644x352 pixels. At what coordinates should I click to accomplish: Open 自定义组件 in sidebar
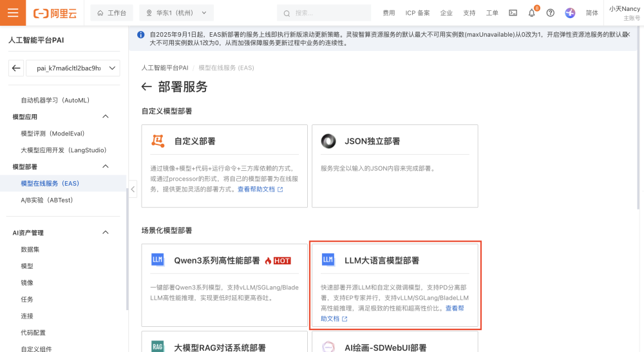tap(37, 349)
